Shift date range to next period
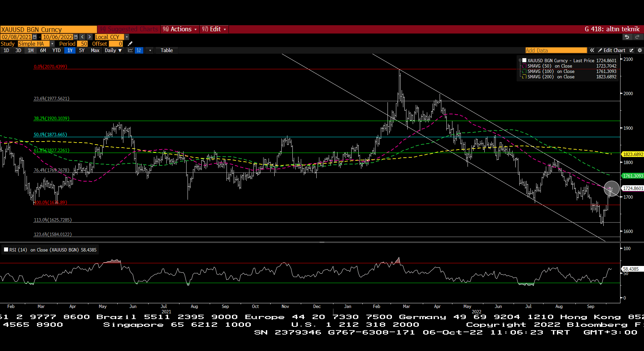This screenshot has width=644, height=351. (x=90, y=37)
